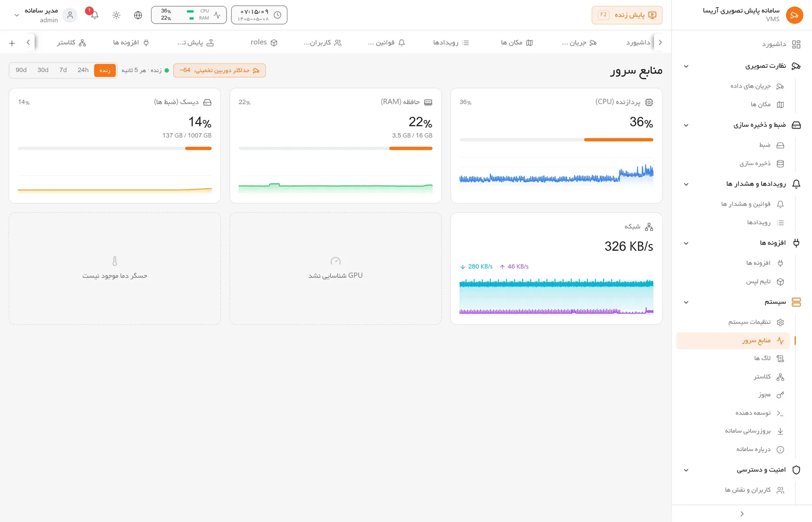812x522 pixels.
Task: Click the RAM memory icon on card
Action: pyautogui.click(x=428, y=102)
